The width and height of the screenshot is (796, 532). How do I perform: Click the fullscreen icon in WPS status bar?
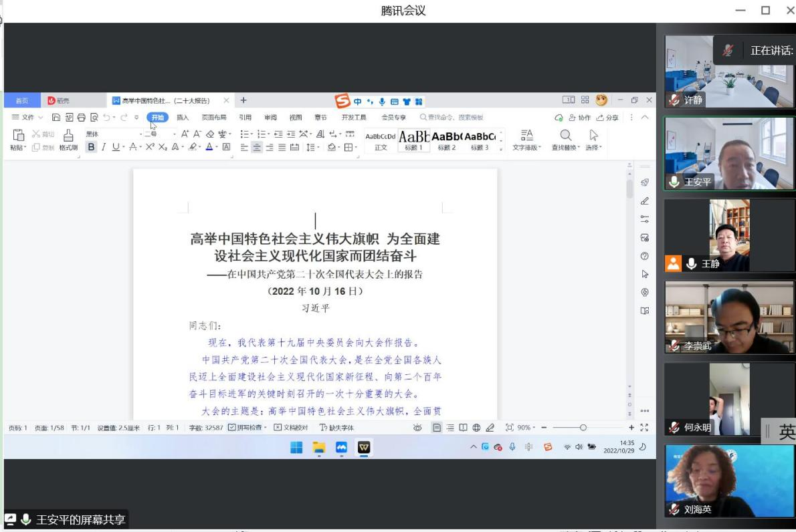[x=644, y=428]
